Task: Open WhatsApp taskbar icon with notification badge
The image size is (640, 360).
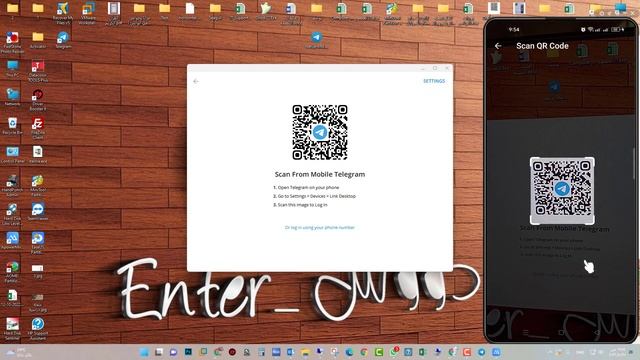Action: pos(394,352)
